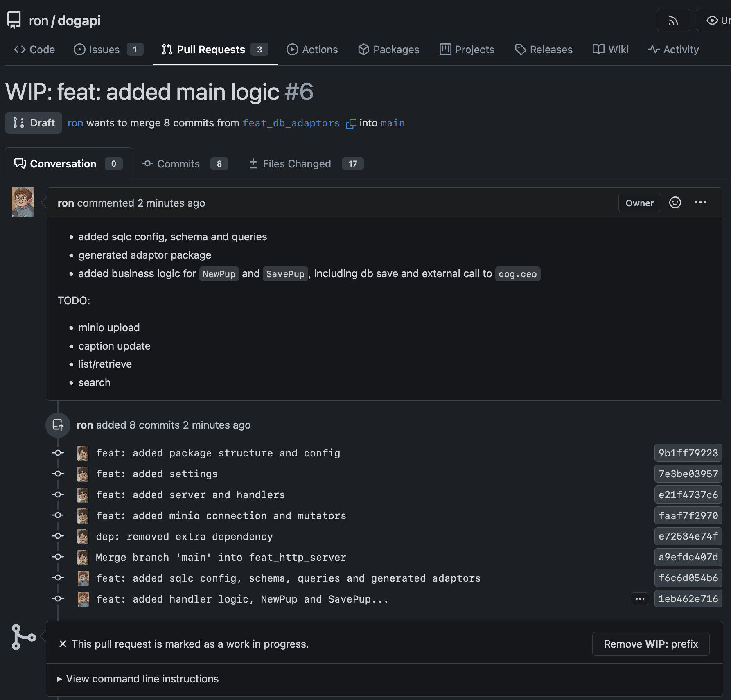Click the merge icon beside WIP notice
Screen dimensions: 731x700
click(24, 637)
